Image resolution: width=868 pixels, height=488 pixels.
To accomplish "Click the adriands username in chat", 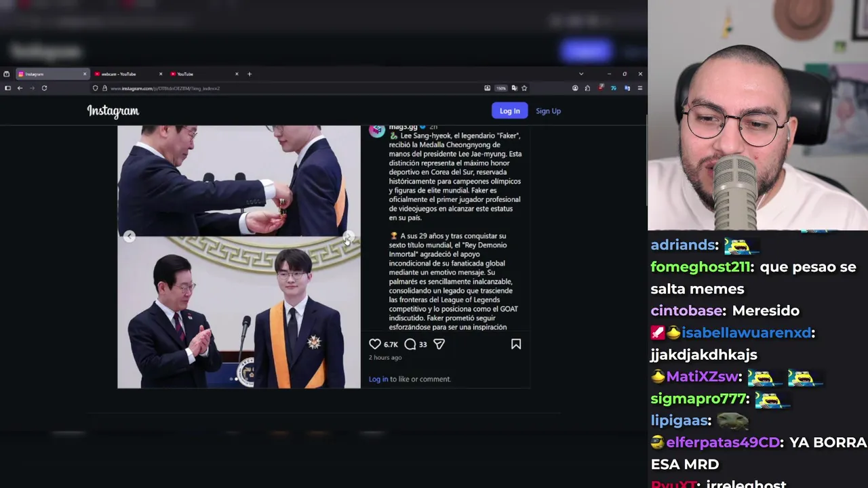I will tap(684, 245).
